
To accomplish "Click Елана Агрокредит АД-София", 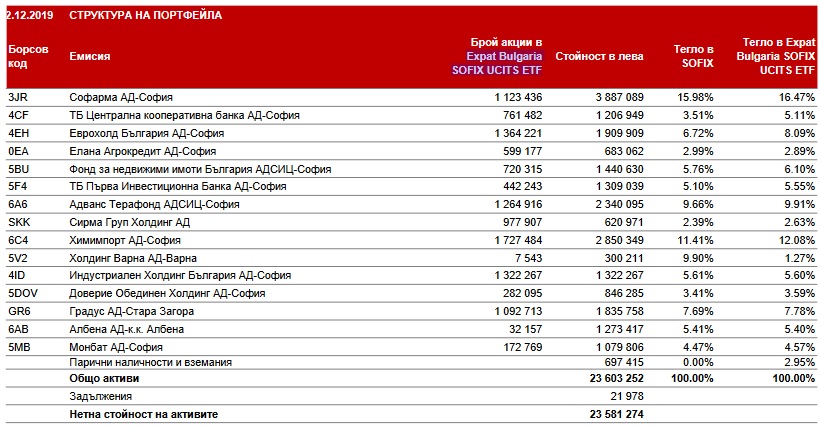I will tap(142, 151).
